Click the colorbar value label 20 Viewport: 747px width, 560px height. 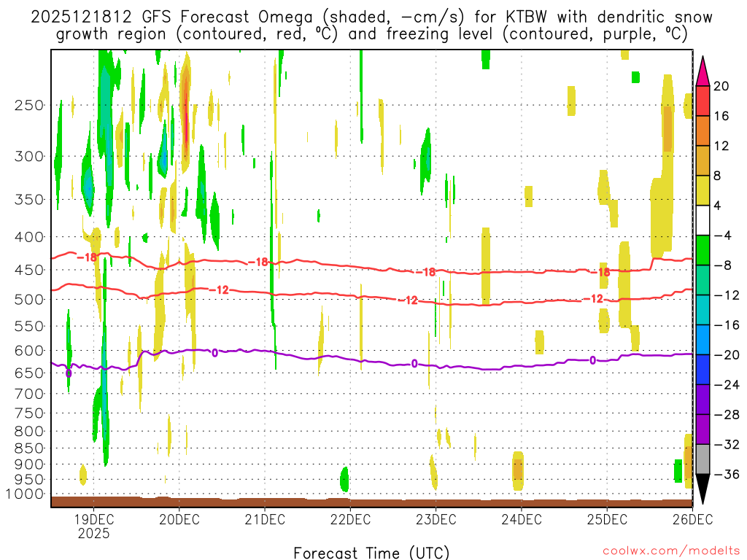point(721,86)
